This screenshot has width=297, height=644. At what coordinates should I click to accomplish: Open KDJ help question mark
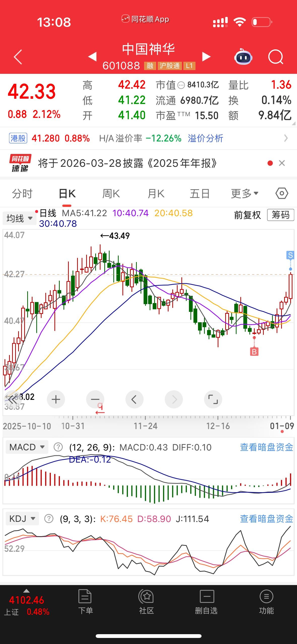click(x=49, y=519)
